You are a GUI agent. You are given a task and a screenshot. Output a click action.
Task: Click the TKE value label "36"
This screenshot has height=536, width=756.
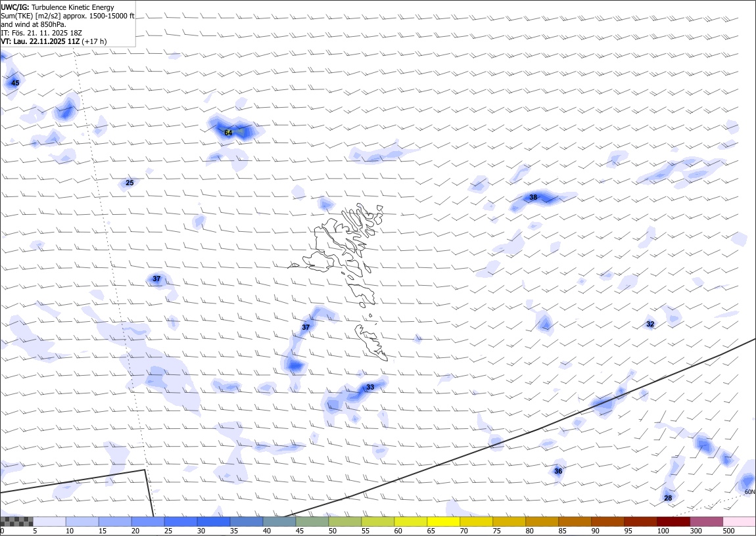click(x=558, y=471)
